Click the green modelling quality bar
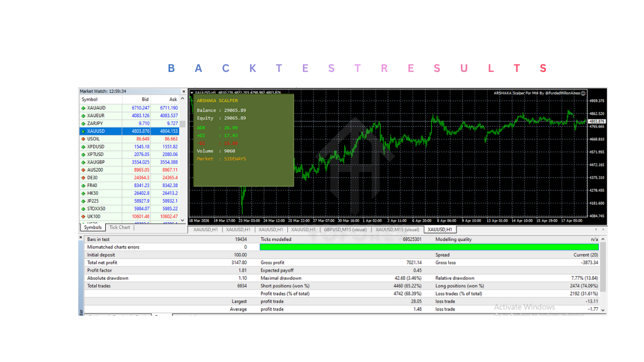This screenshot has width=644, height=362. click(x=428, y=247)
